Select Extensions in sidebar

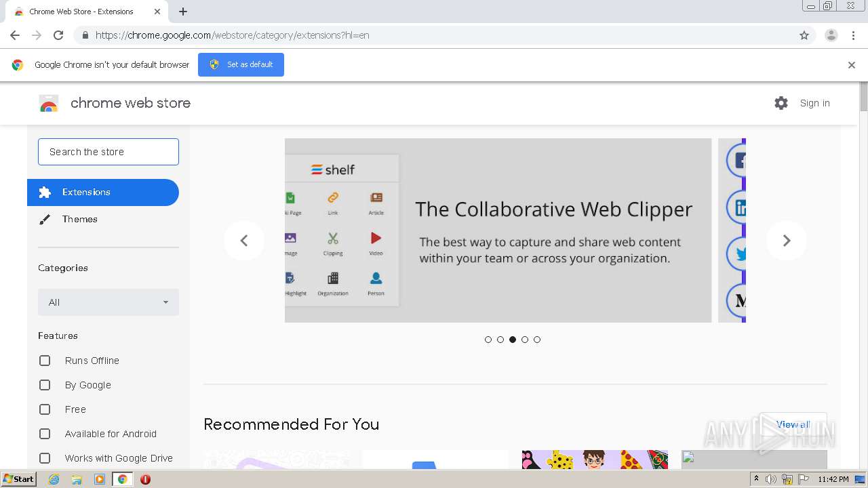[x=103, y=192]
